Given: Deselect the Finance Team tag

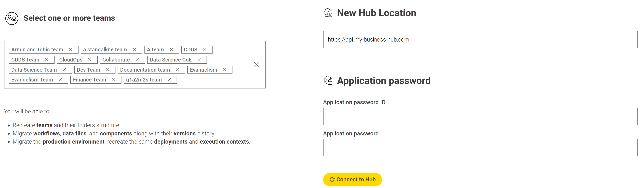Looking at the screenshot, I should click(114, 80).
